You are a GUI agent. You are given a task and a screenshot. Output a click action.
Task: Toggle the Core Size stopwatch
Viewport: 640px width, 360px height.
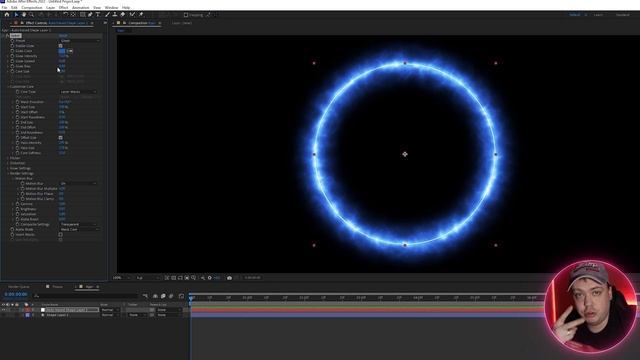(12, 71)
